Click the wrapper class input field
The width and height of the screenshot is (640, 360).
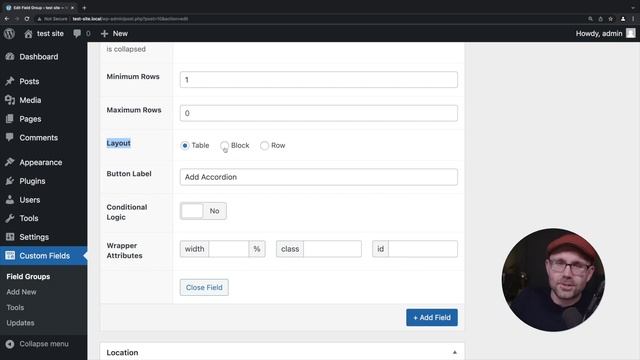pos(332,249)
